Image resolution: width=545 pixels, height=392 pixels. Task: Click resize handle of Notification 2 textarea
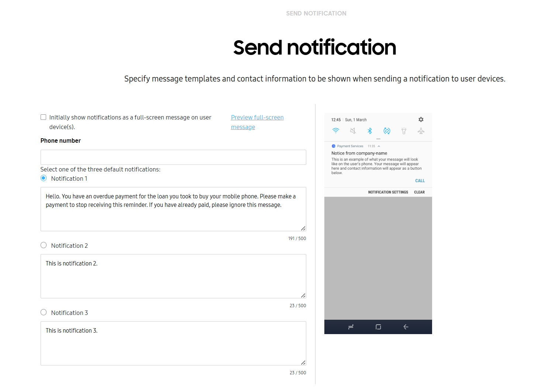click(x=303, y=295)
